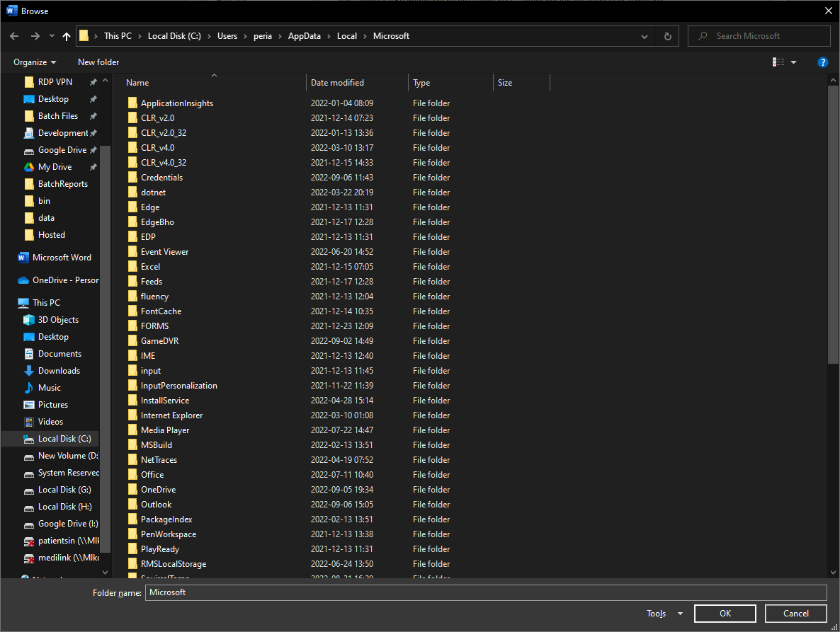The image size is (840, 632).
Task: Select the ApplicationInsights folder
Action: pos(177,103)
